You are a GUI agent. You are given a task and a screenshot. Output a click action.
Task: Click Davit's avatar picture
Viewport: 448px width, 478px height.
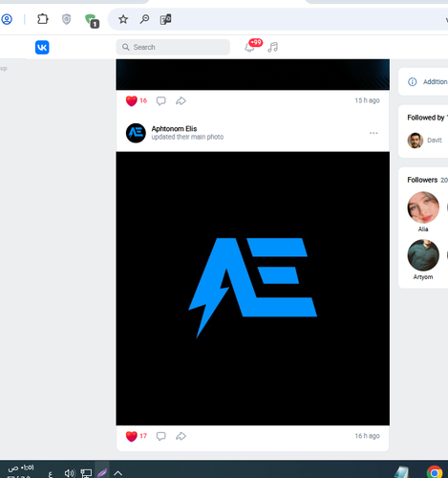pyautogui.click(x=416, y=141)
